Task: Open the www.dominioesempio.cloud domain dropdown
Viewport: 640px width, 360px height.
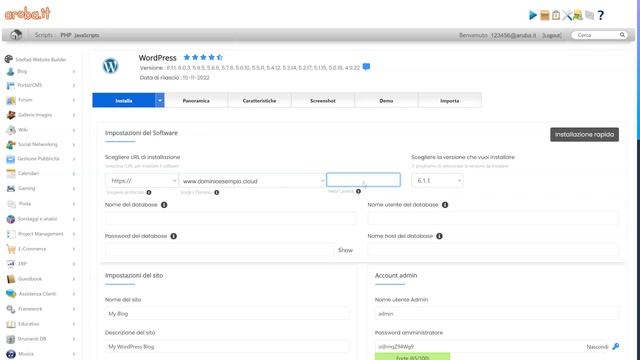Action: point(253,181)
